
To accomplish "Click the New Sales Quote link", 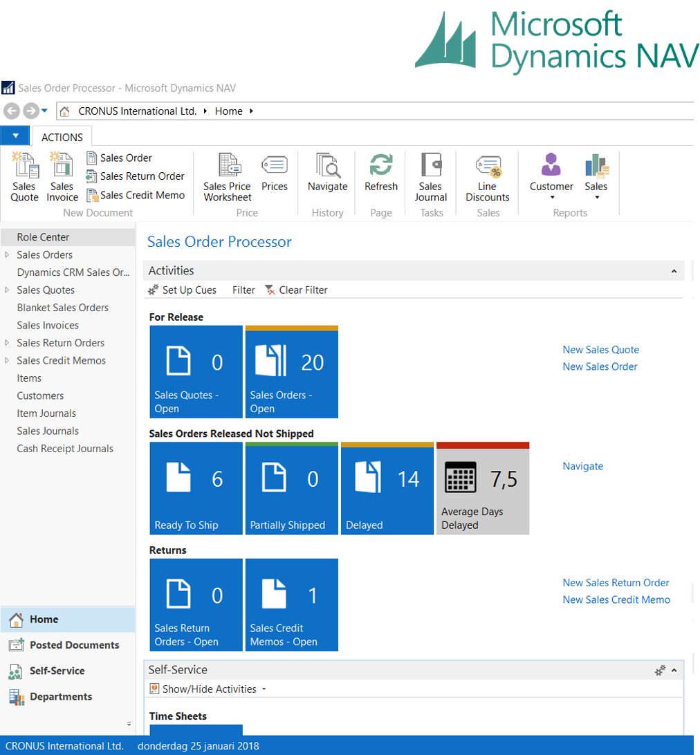I will click(x=601, y=350).
